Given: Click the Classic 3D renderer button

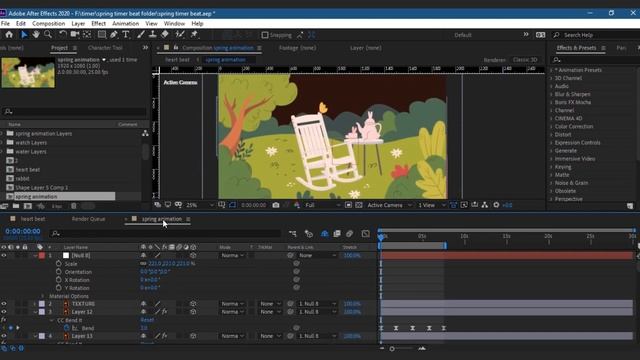Looking at the screenshot, I should point(525,60).
